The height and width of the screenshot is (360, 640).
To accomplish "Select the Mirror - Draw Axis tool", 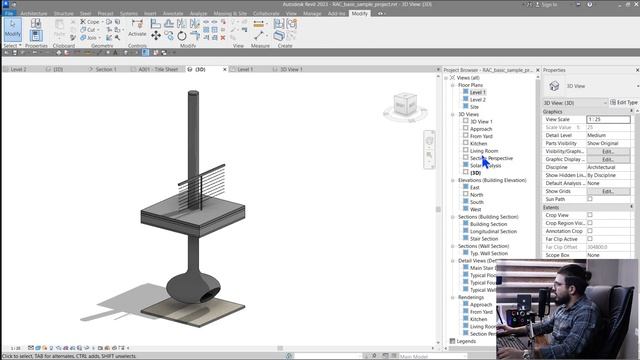I will pyautogui.click(x=195, y=24).
